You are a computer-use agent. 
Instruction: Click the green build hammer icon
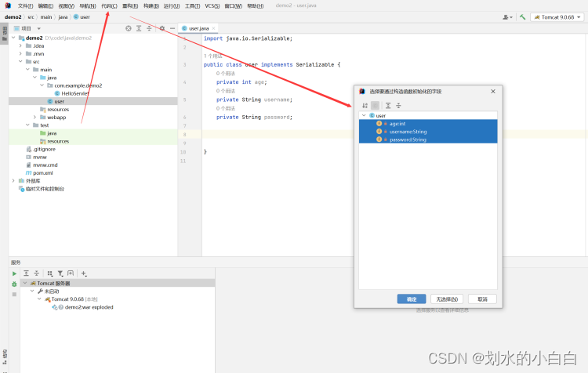pyautogui.click(x=522, y=17)
